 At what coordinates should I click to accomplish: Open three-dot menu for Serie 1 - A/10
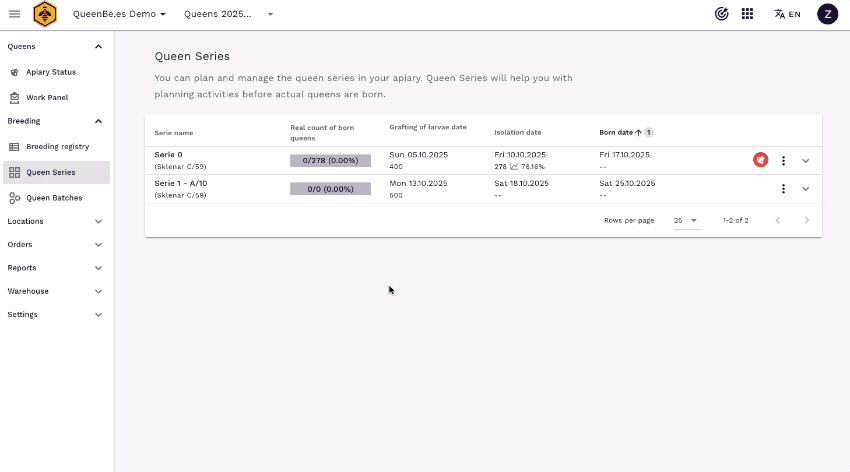point(783,189)
